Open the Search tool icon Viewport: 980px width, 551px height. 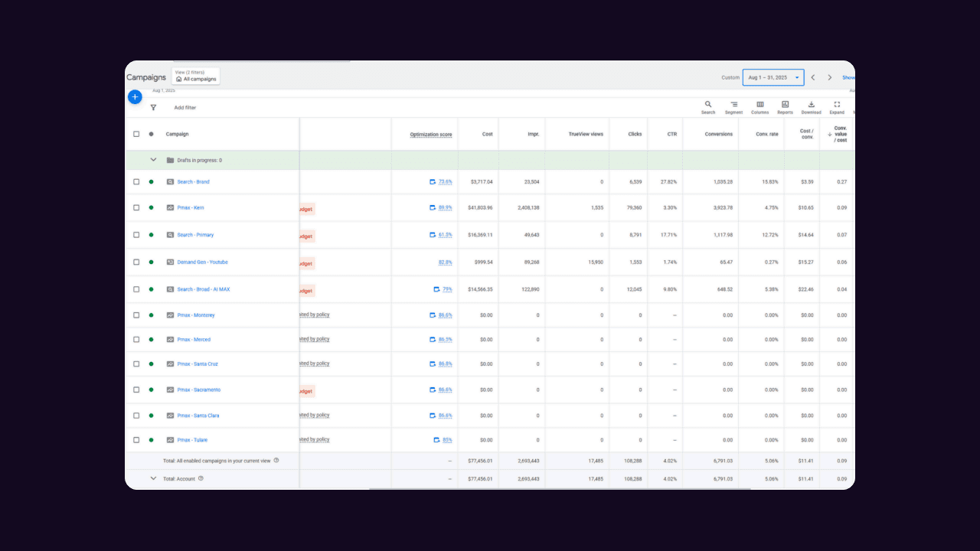click(x=708, y=105)
